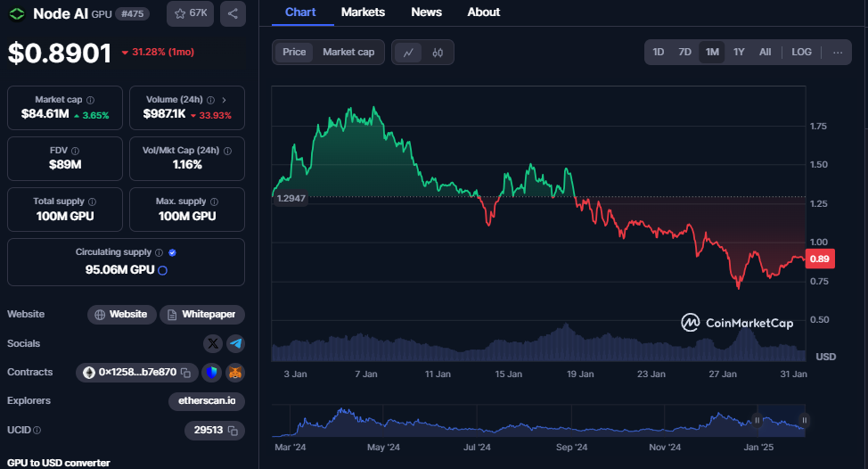Image resolution: width=868 pixels, height=469 pixels.
Task: Click the $84.61M market cap value
Action: click(45, 114)
